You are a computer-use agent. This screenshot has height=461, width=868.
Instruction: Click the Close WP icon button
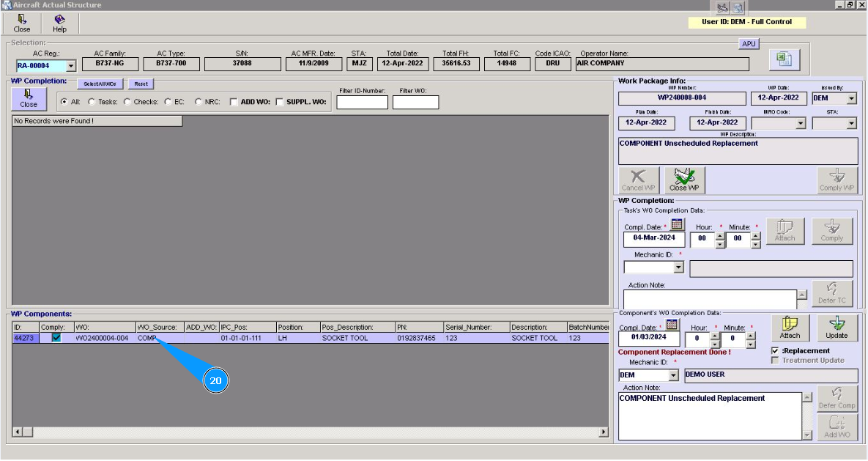coord(684,180)
